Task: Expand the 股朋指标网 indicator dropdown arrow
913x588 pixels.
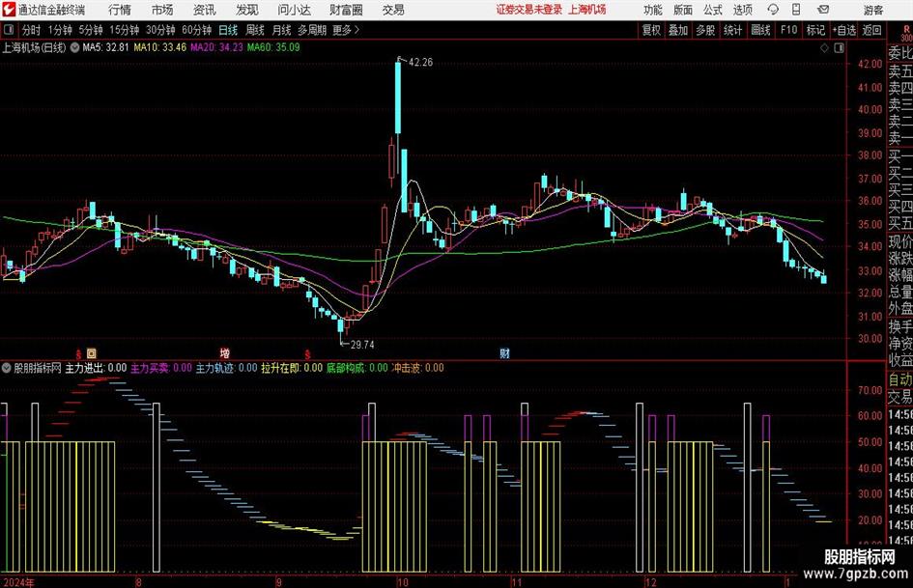Action: pyautogui.click(x=7, y=368)
